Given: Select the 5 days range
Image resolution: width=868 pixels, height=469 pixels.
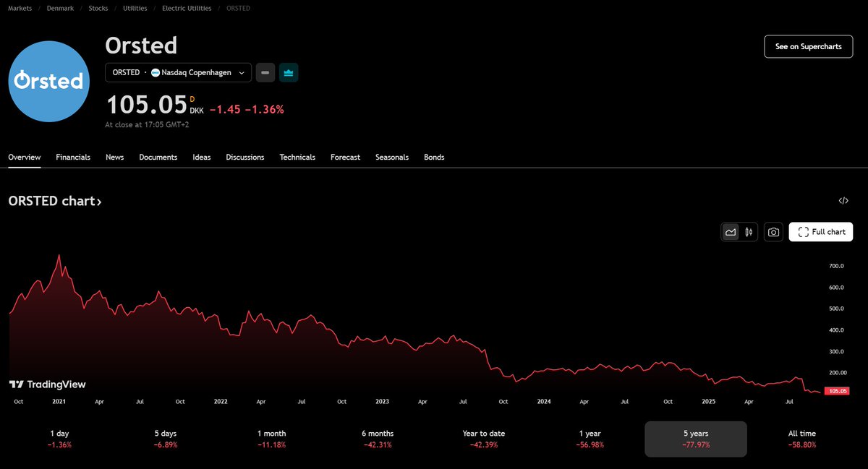Looking at the screenshot, I should tap(166, 439).
